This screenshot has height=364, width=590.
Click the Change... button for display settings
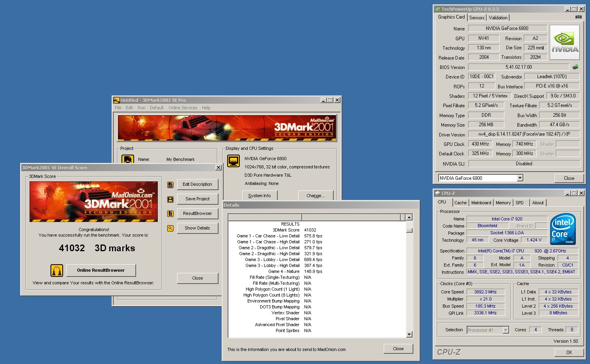[316, 196]
